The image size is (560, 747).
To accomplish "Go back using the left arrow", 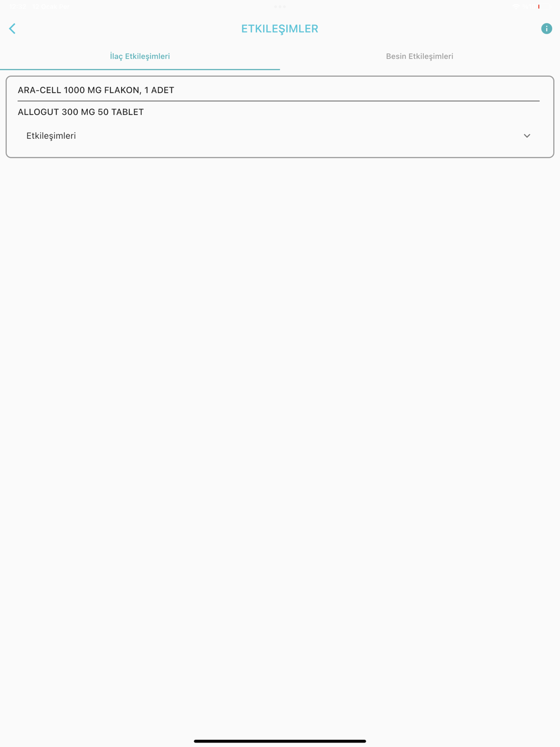I will pyautogui.click(x=12, y=29).
